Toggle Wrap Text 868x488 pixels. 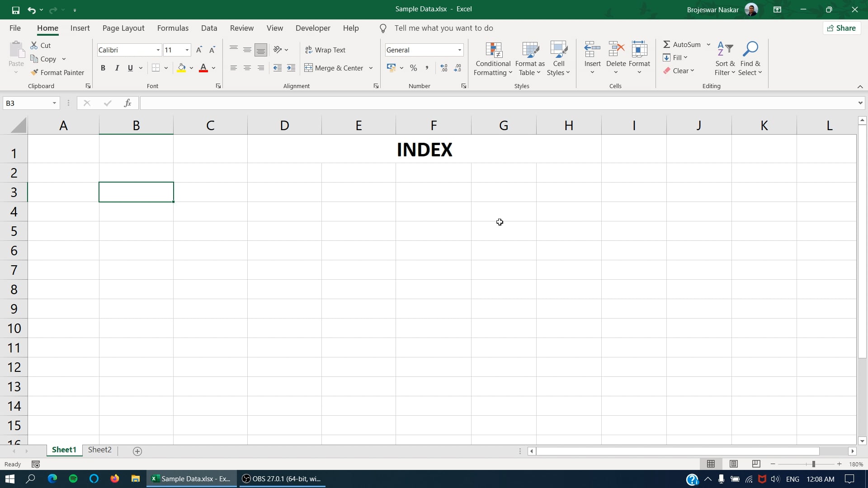325,50
